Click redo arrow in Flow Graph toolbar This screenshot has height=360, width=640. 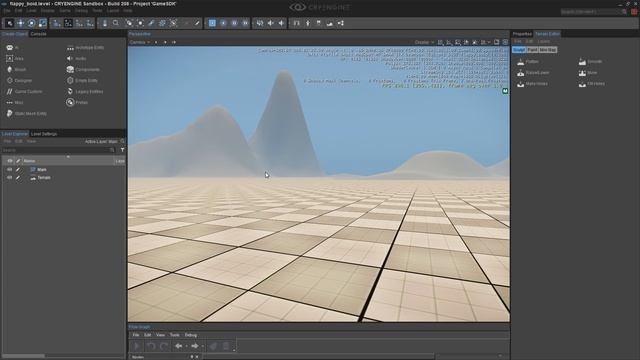pyautogui.click(x=164, y=346)
